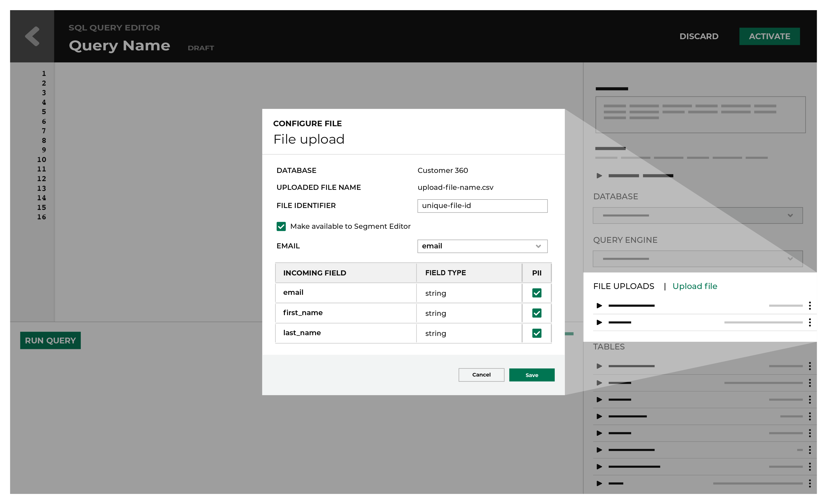This screenshot has height=504, width=827.
Task: Click the ACTIVATE menu item
Action: [x=770, y=36]
